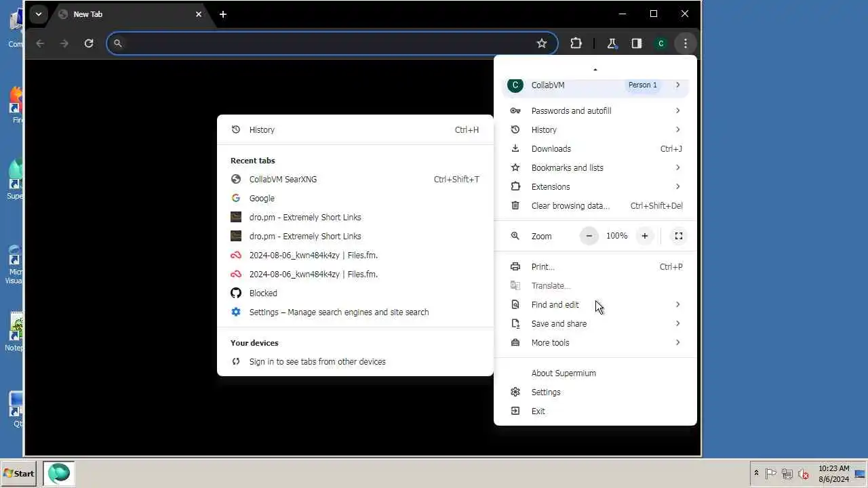Viewport: 868px width, 488px height.
Task: Click the reload page icon
Action: click(89, 43)
